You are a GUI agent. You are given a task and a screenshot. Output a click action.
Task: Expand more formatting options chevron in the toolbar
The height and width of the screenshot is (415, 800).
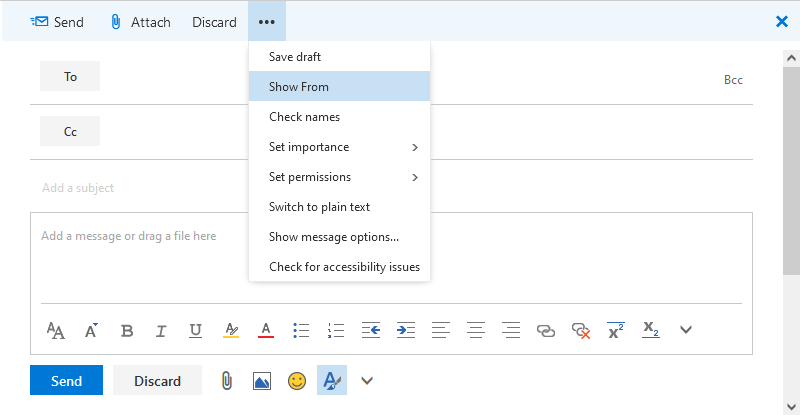pos(686,329)
